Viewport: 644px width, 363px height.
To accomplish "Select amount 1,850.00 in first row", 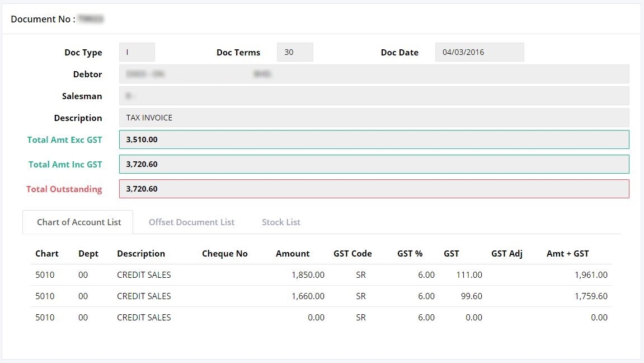I will (308, 274).
